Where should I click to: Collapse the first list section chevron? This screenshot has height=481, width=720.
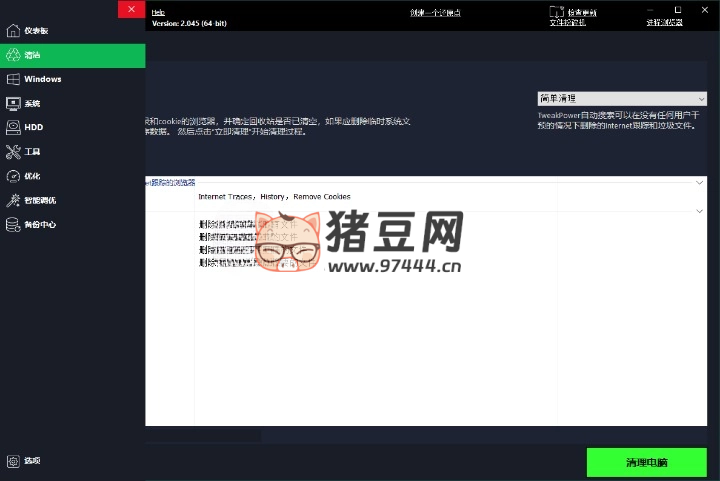pyautogui.click(x=699, y=182)
